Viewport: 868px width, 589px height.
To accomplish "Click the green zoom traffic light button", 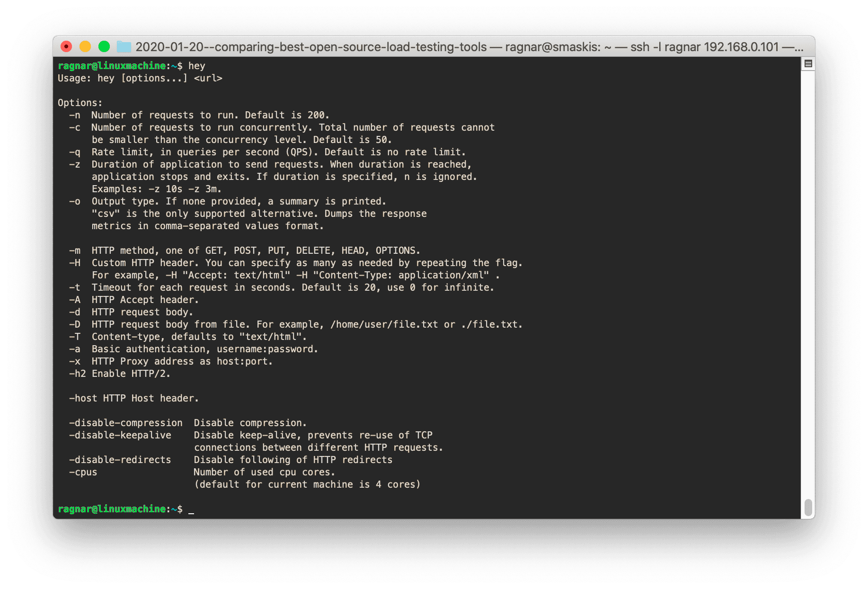I will [104, 46].
